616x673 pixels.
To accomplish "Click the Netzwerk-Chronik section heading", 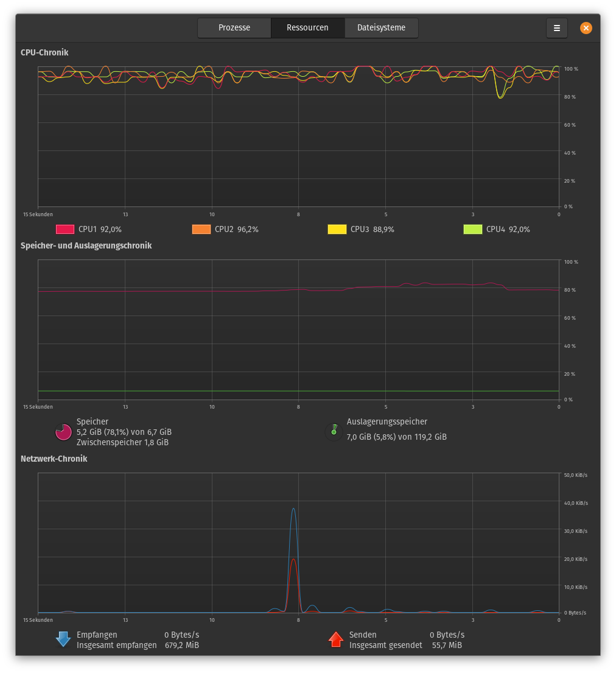I will point(54,459).
